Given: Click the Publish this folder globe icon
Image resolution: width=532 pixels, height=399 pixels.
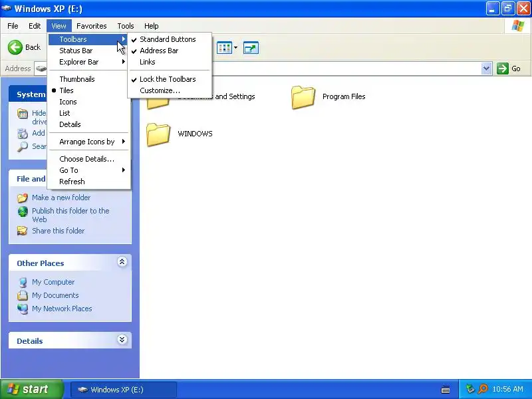Looking at the screenshot, I should (23, 211).
